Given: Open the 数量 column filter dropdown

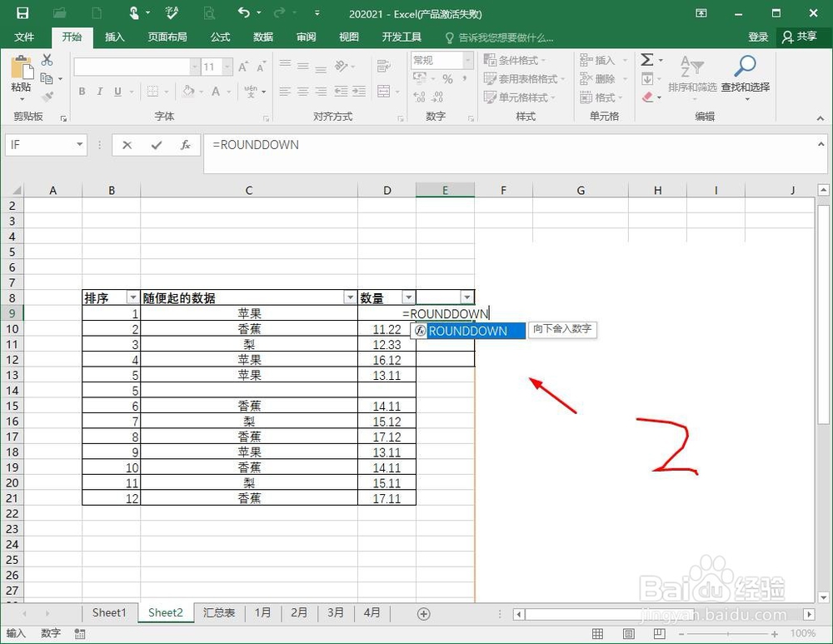Looking at the screenshot, I should click(408, 297).
